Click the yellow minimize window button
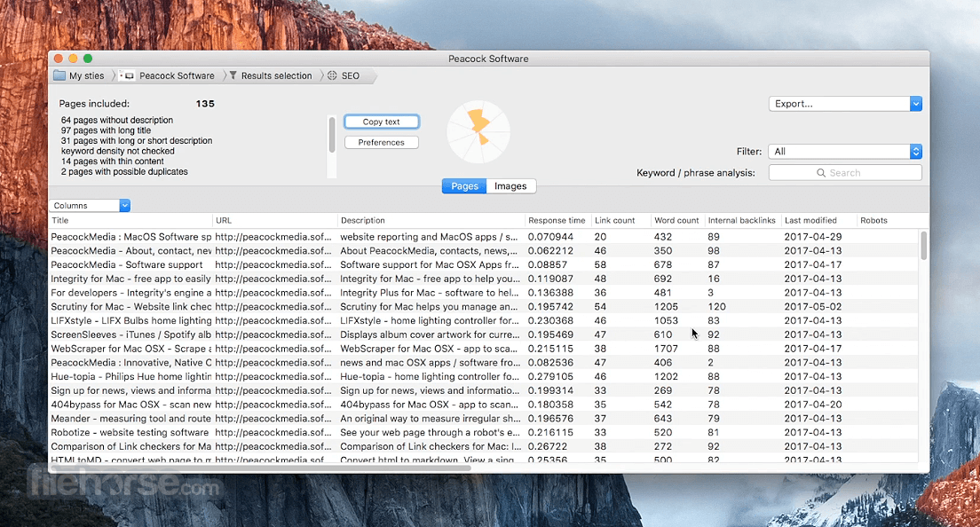The image size is (980, 527). point(73,59)
